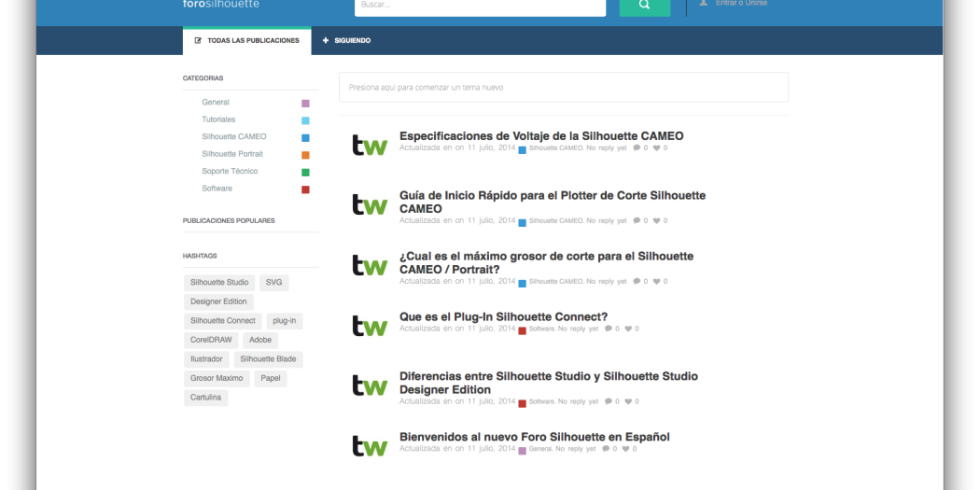Screen dimensions: 980x490
Task: Select the Cartulina hashtag
Action: click(206, 398)
